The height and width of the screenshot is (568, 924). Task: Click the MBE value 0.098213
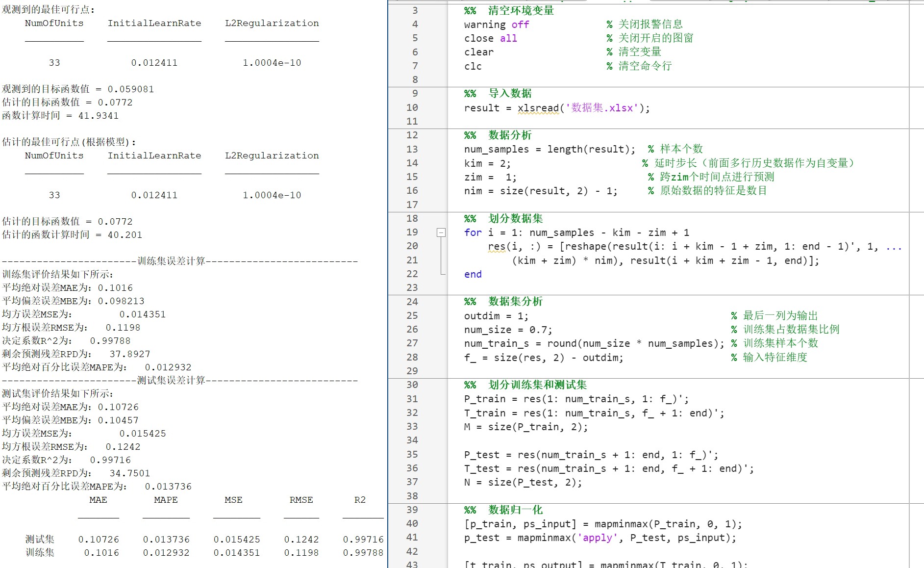121,301
